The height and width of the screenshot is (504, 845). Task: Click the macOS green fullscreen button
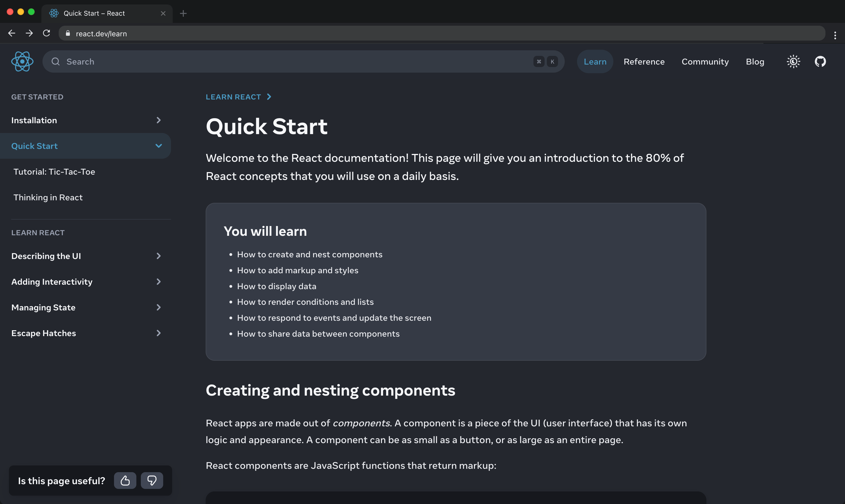click(x=31, y=12)
